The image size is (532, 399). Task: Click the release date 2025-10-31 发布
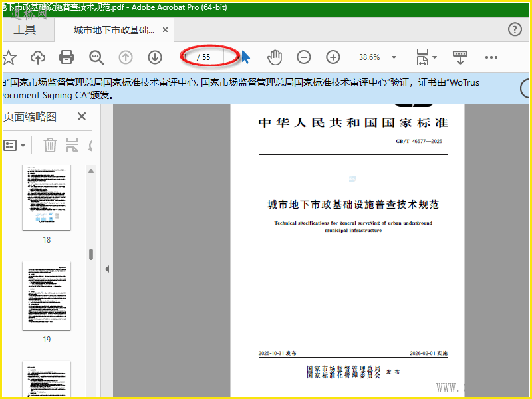(277, 353)
